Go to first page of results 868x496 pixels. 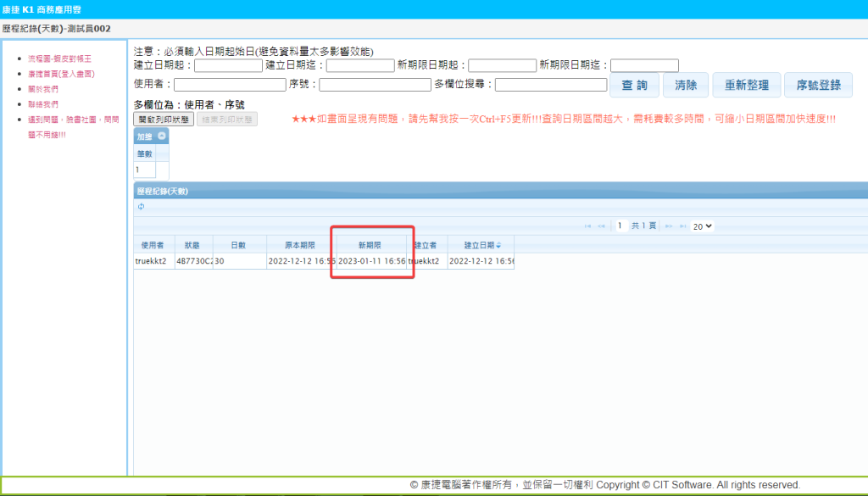[588, 226]
